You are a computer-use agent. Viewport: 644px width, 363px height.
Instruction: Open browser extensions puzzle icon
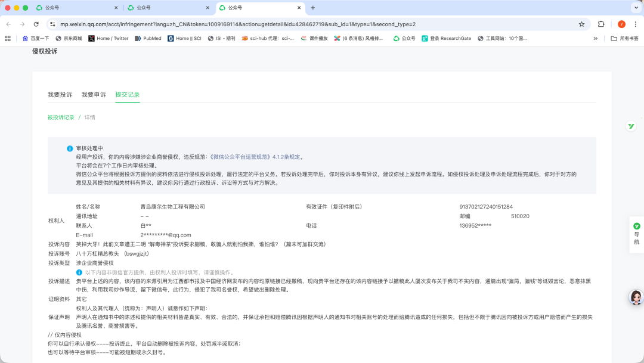(x=601, y=24)
